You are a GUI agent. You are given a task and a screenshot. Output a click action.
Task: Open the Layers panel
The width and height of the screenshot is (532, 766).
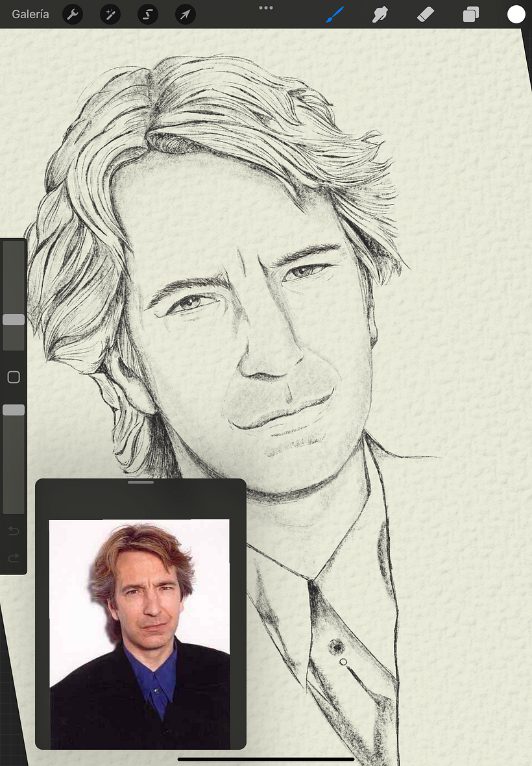click(x=470, y=14)
